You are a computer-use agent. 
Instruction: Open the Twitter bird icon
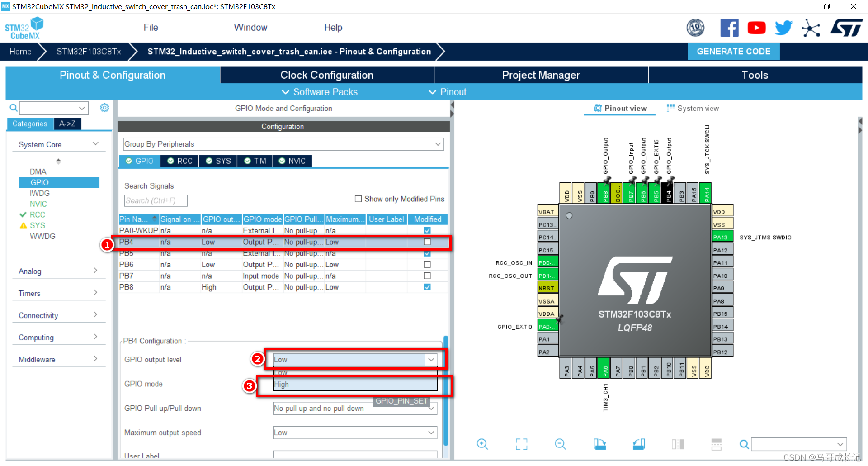pos(783,28)
